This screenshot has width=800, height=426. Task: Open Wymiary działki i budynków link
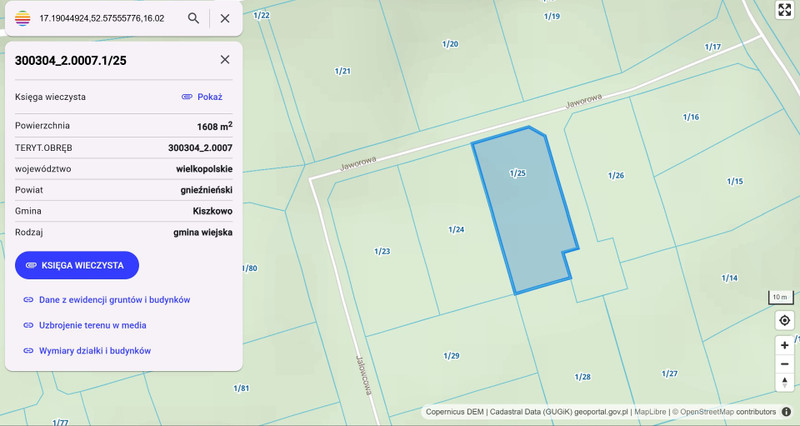pyautogui.click(x=94, y=351)
